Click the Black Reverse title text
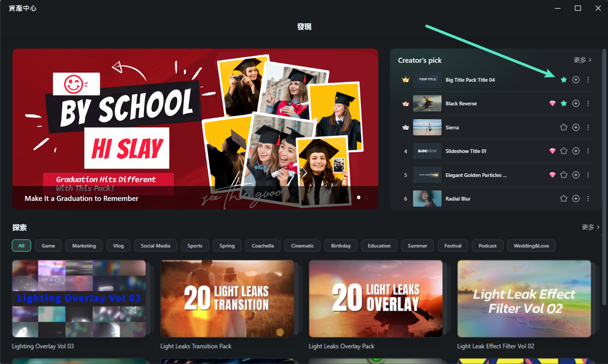Viewport: 608px width, 364px height. click(461, 104)
